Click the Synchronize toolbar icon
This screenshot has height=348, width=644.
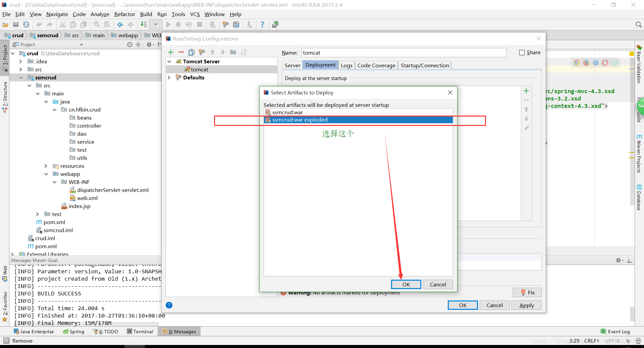pyautogui.click(x=26, y=24)
